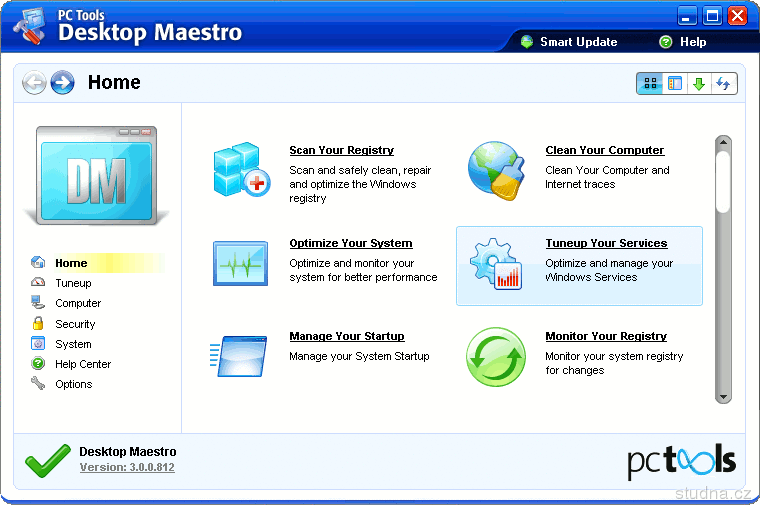Maximize the Desktop Maestro window
The width and height of the screenshot is (760, 505).
click(712, 16)
